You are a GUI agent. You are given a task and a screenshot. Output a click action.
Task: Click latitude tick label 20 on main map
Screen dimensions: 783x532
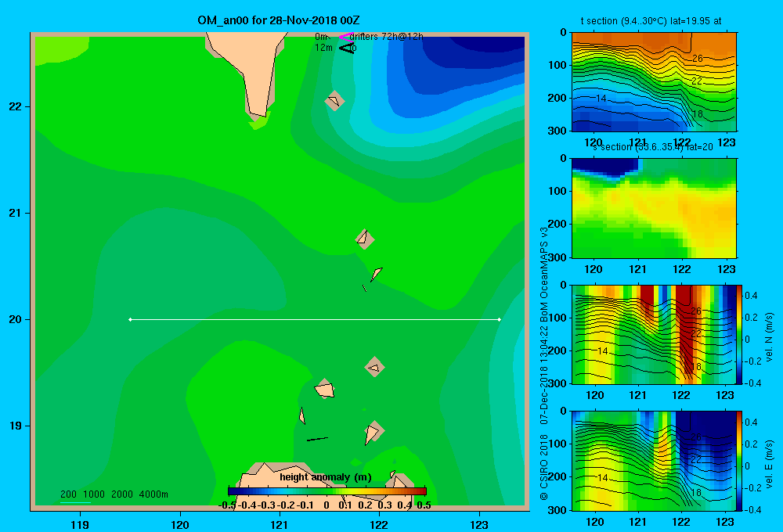(16, 319)
